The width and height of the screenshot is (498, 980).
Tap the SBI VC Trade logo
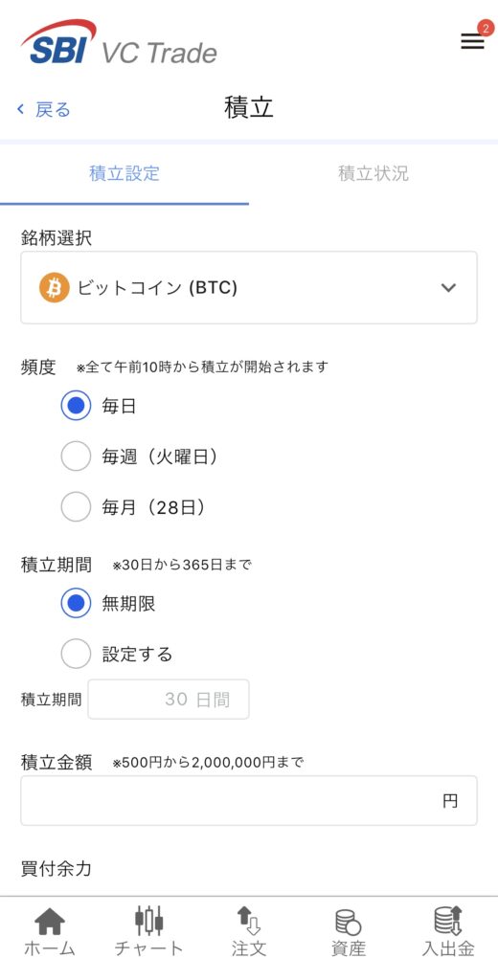point(119,42)
